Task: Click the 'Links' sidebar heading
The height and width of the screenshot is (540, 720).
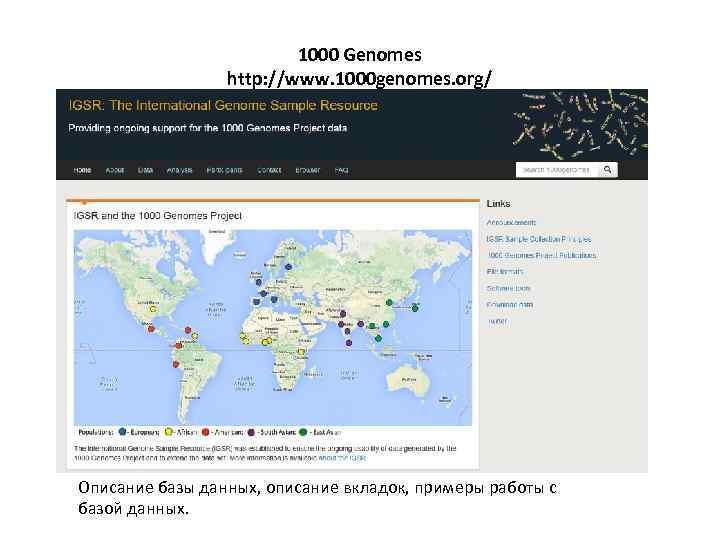Action: [498, 204]
